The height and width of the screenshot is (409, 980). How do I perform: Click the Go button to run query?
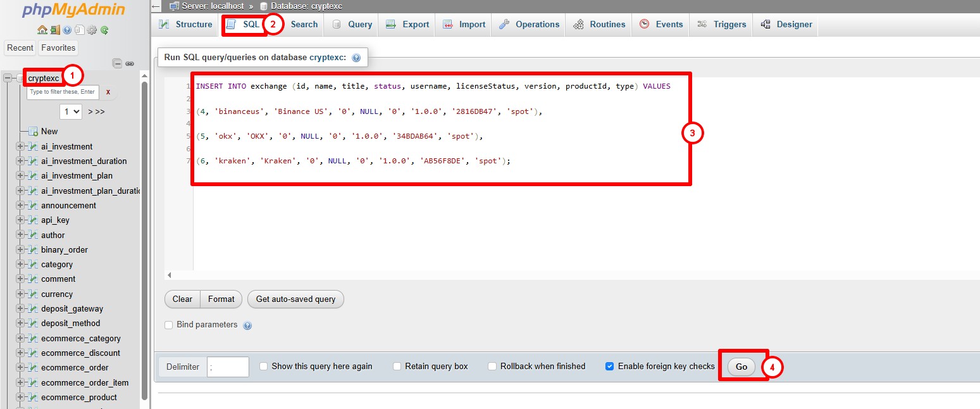[x=741, y=367]
